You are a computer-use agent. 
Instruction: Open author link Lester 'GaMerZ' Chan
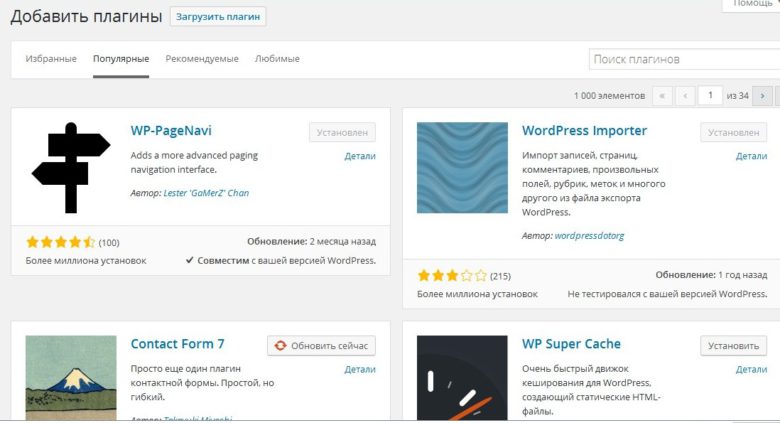(206, 193)
